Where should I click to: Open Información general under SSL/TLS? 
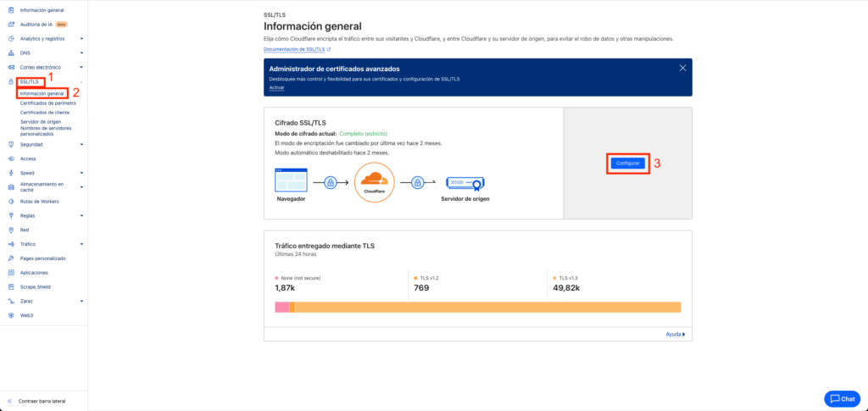(42, 93)
